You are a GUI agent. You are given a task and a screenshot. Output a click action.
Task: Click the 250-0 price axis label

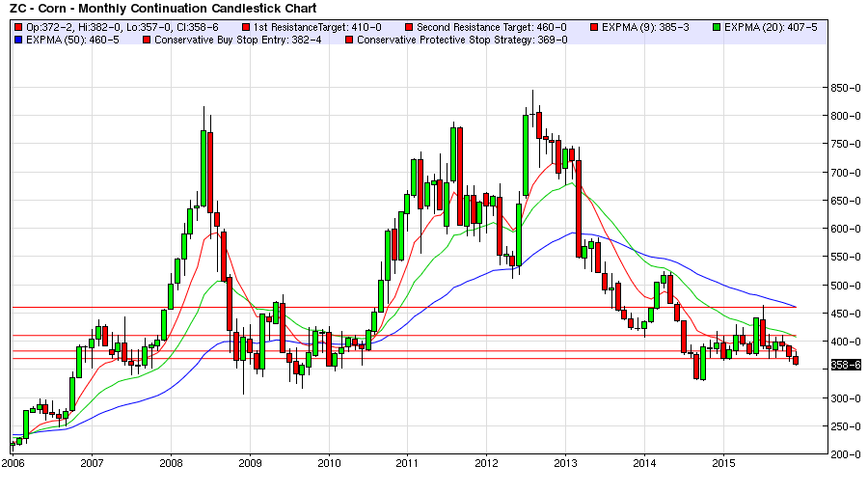[845, 426]
